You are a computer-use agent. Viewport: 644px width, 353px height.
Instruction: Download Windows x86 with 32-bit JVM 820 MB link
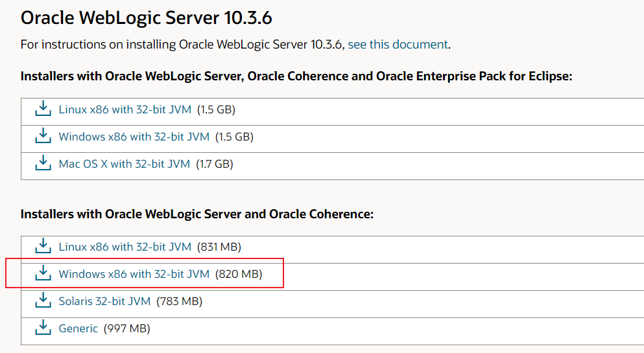[x=134, y=274]
